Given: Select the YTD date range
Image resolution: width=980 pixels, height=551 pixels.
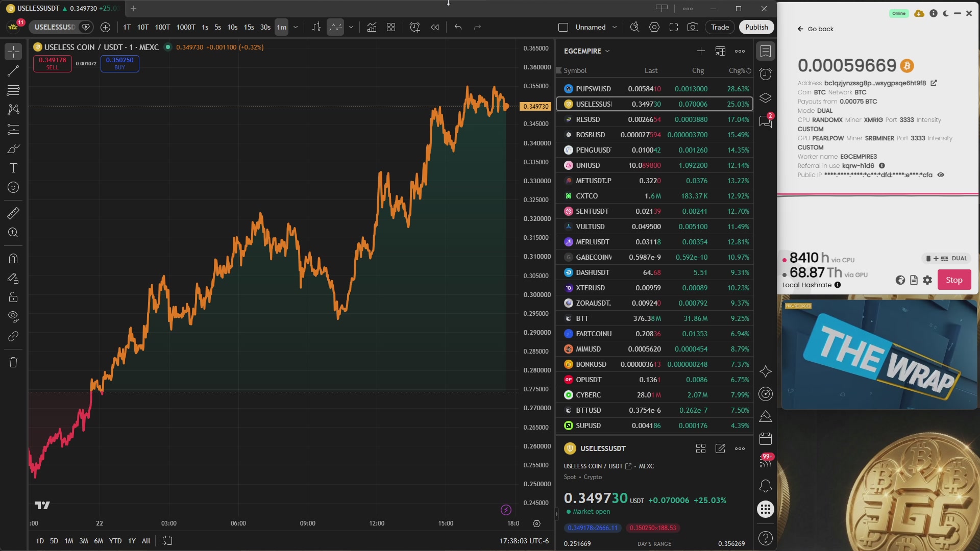Looking at the screenshot, I should point(115,541).
